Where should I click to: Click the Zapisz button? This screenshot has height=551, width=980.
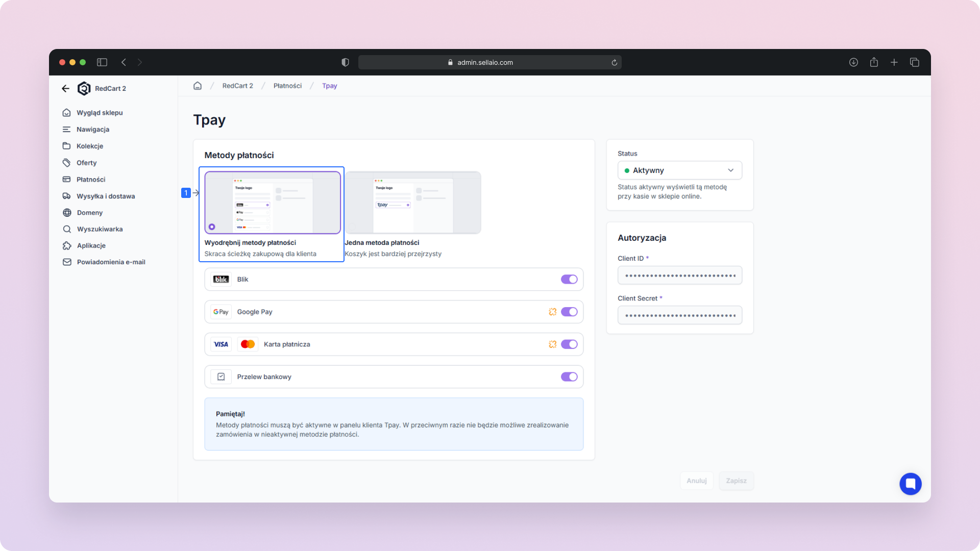736,481
